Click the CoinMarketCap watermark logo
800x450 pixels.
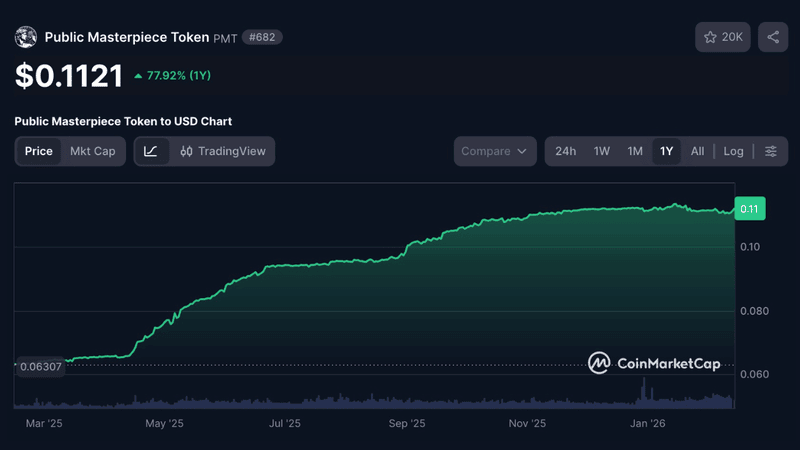coord(654,363)
